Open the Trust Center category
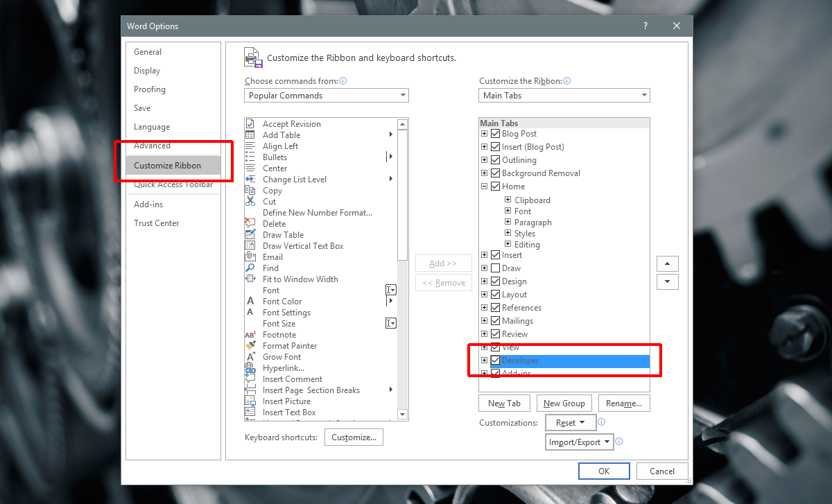 pyautogui.click(x=157, y=223)
